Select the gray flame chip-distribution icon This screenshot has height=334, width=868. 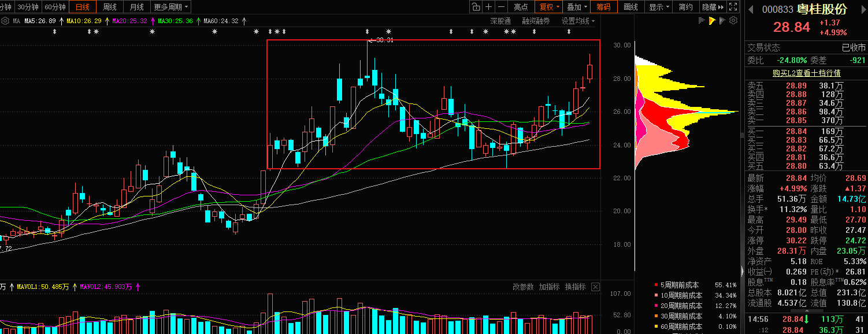pyautogui.click(x=723, y=21)
